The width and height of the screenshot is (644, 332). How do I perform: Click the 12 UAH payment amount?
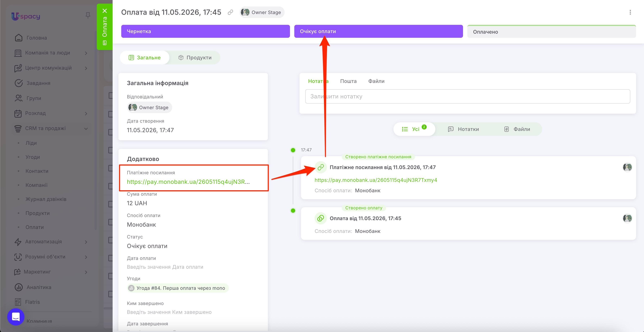pos(137,203)
